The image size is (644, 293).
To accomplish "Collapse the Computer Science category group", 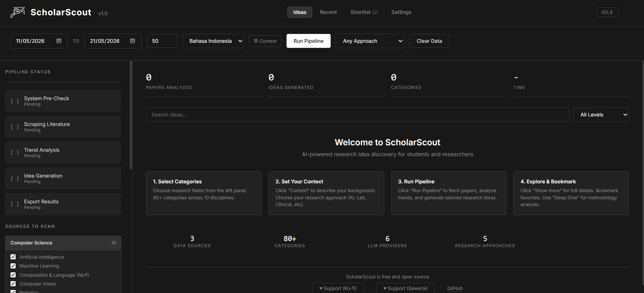I will (63, 243).
